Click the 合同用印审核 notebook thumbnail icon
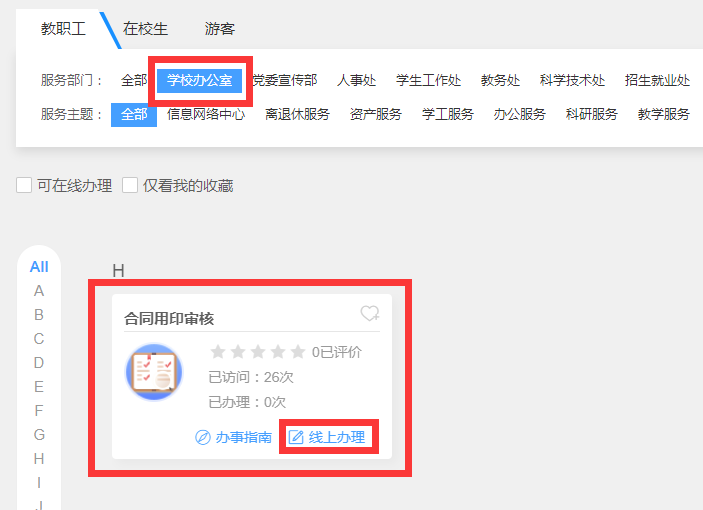The width and height of the screenshot is (703, 510). [154, 372]
